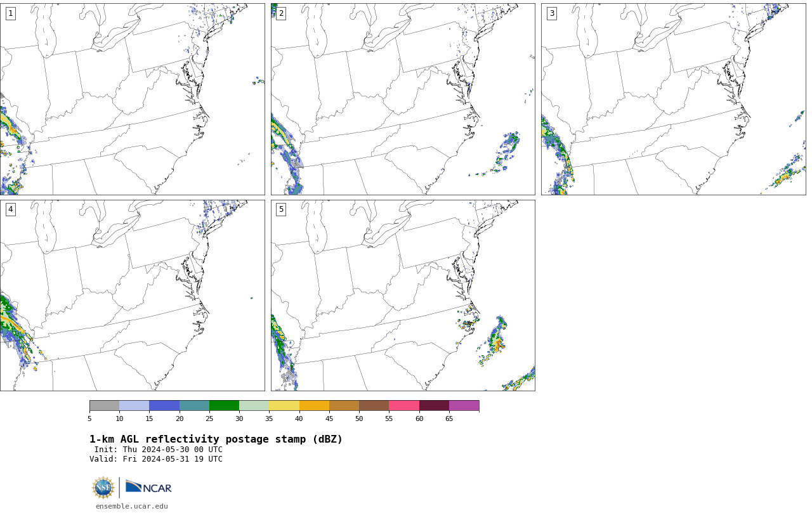Click the teal 20-25 dBZ swatch
This screenshot has width=812, height=513.
tap(194, 406)
